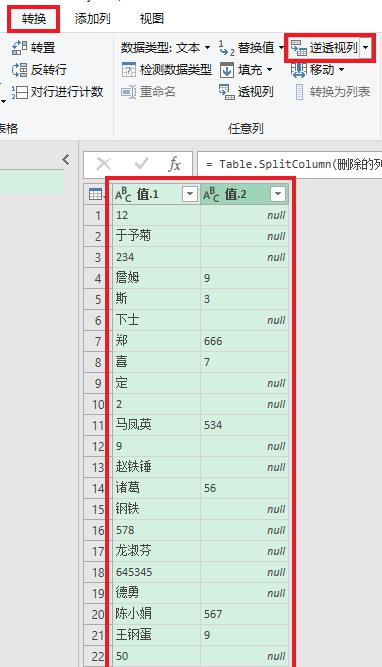Screen dimensions: 382x667
Task: Select the cell containing 578
Action: (x=156, y=530)
